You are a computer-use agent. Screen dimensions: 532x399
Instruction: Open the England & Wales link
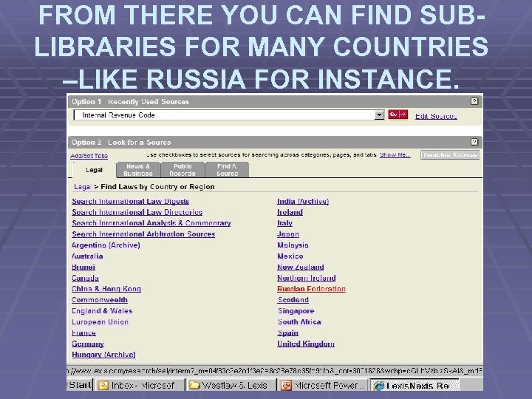pos(102,311)
